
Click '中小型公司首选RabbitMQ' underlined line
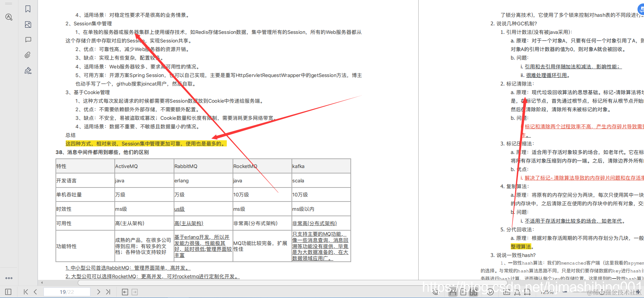(128, 268)
